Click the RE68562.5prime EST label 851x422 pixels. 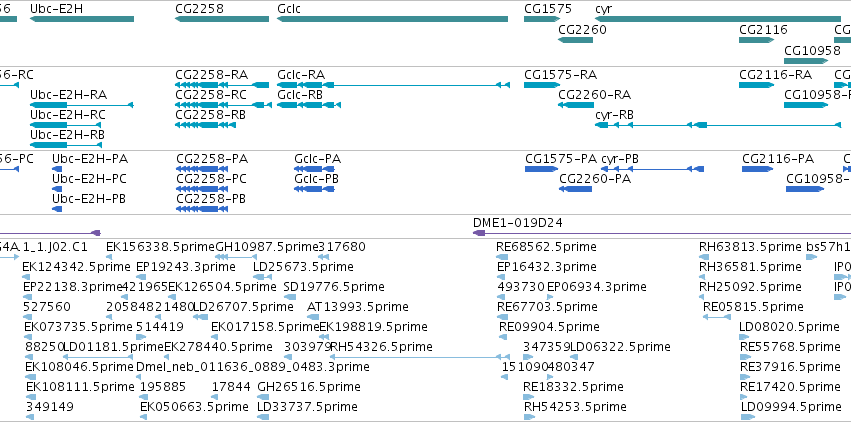pos(546,247)
